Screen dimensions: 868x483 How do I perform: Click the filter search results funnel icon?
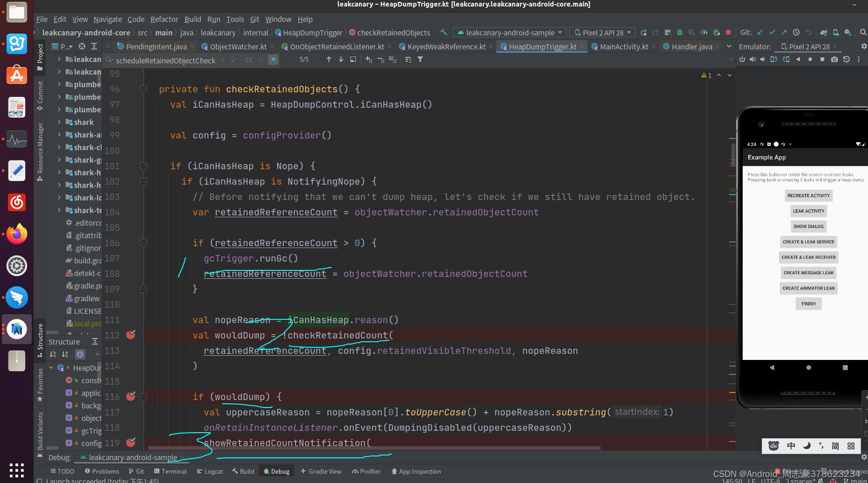pyautogui.click(x=420, y=59)
